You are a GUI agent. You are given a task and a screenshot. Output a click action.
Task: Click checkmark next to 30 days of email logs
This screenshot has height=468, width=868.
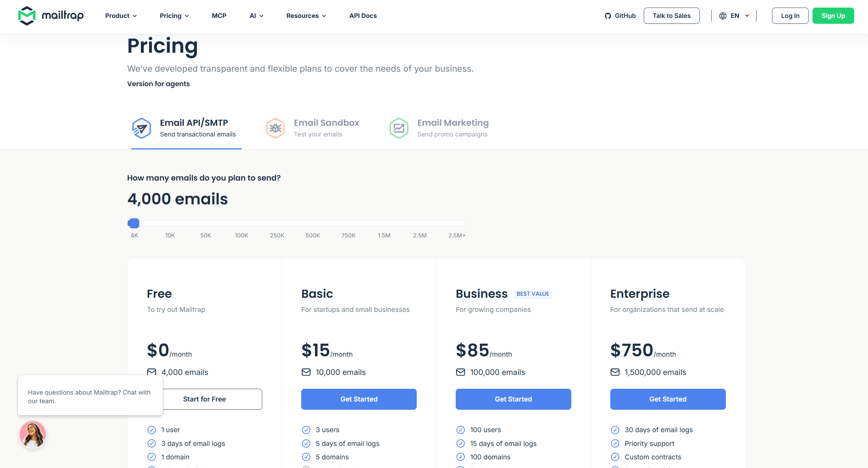click(x=615, y=430)
